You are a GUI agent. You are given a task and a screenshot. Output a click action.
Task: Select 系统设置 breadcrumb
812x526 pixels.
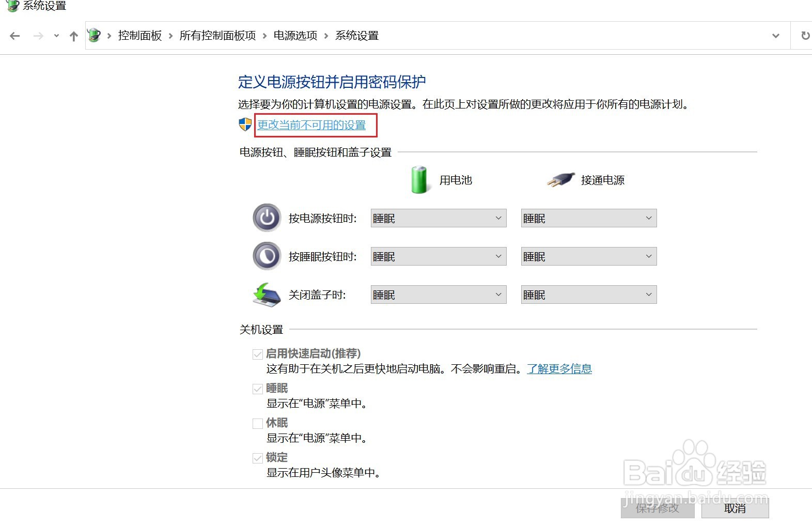357,36
